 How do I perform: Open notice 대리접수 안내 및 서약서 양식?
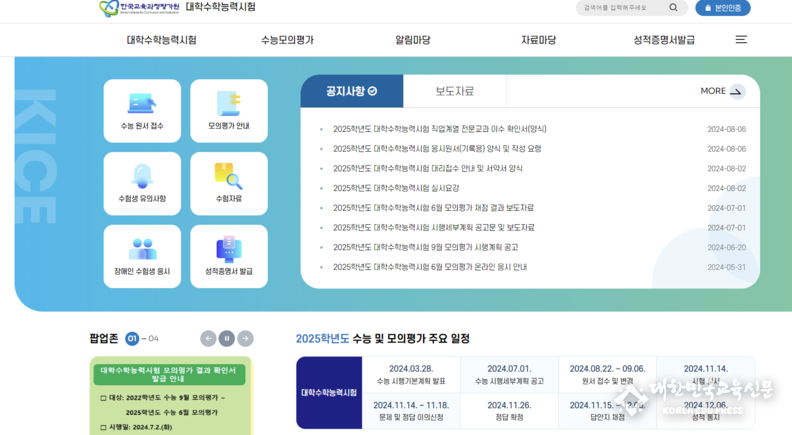tap(427, 169)
